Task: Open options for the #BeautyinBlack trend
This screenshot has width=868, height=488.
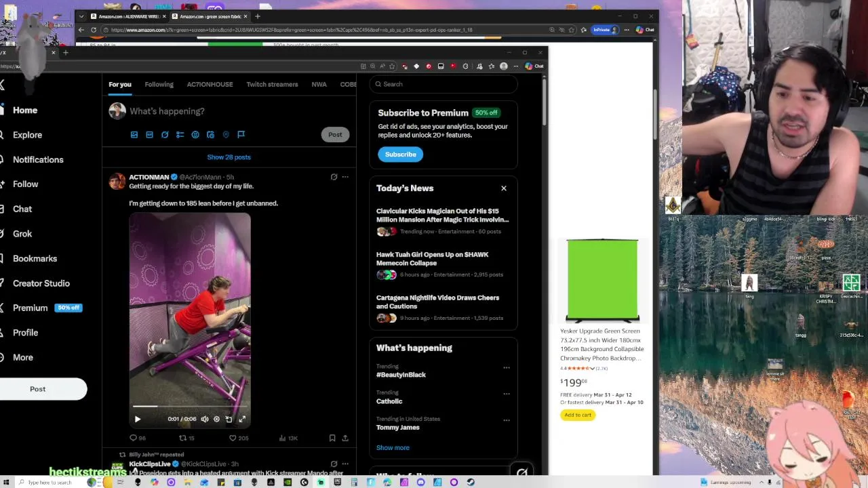Action: (x=507, y=367)
